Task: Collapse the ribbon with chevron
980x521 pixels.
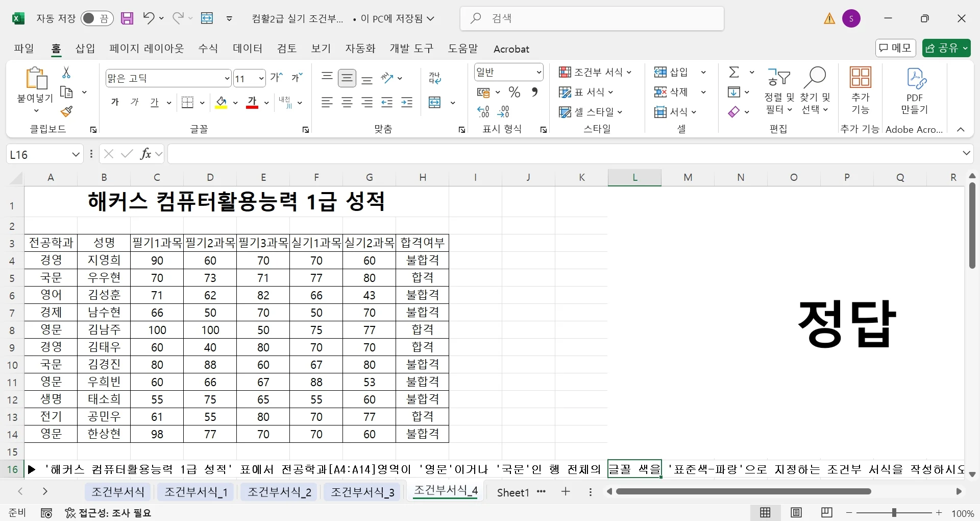Action: point(961,130)
